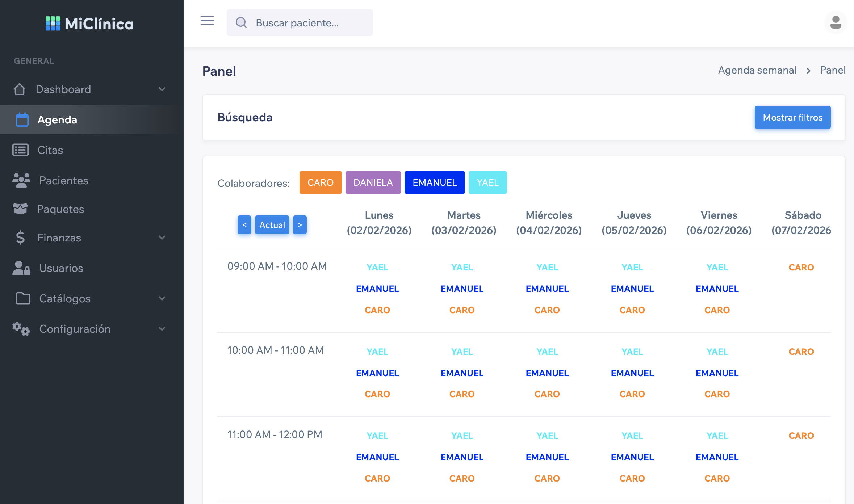The image size is (854, 504).
Task: Select the blue EMANUEL color chip
Action: pos(434,182)
